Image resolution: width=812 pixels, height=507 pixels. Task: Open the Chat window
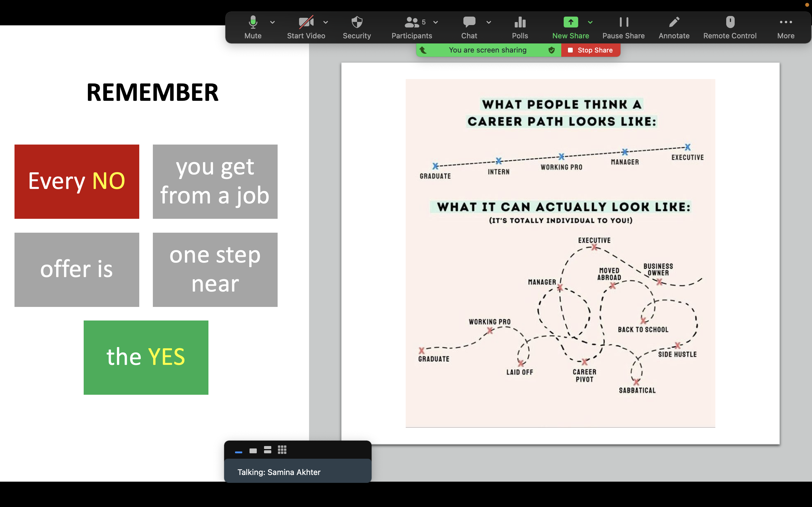point(469,27)
